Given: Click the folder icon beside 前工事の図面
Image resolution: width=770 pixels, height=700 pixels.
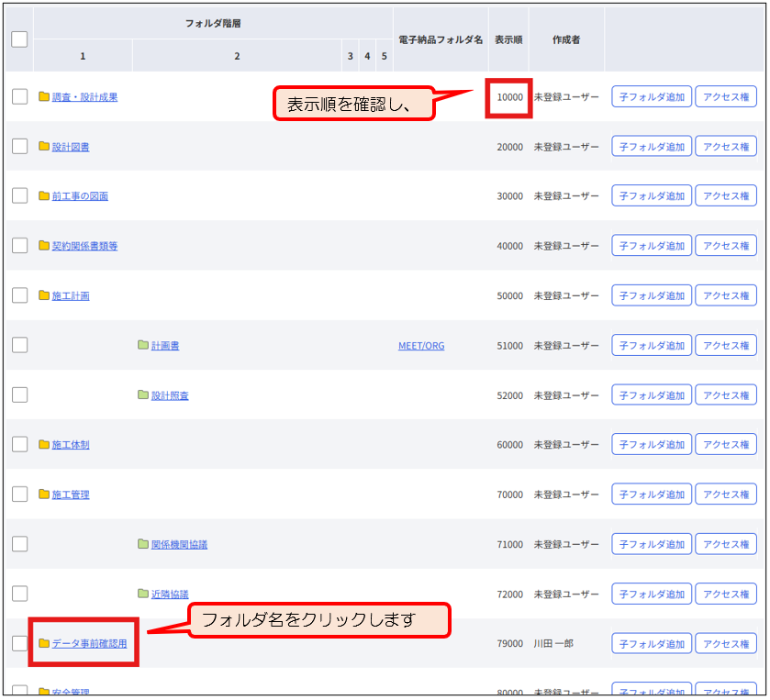Looking at the screenshot, I should 44,195.
